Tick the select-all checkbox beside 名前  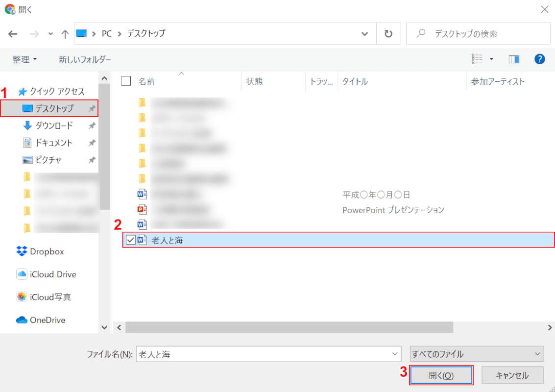(126, 81)
